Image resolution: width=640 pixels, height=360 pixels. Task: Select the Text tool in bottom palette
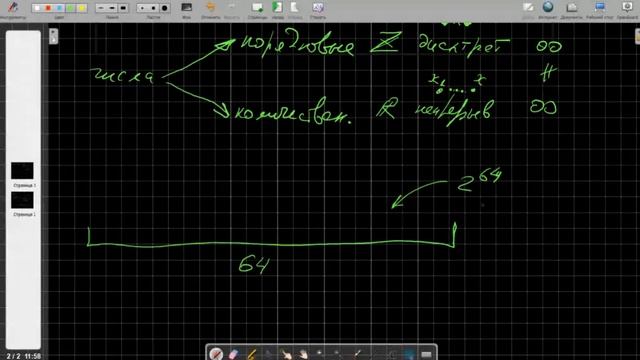[x=391, y=354]
